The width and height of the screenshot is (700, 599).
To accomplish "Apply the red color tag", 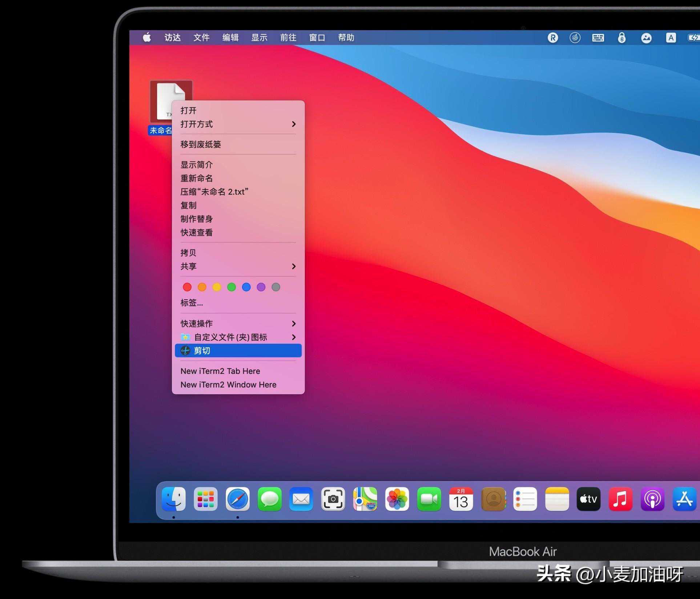I will point(187,287).
